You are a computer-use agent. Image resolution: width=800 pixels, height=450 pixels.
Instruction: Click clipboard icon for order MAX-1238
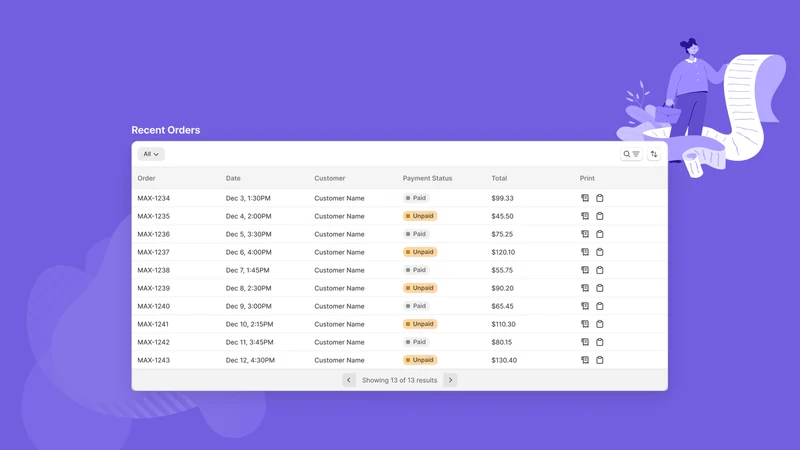(x=600, y=270)
